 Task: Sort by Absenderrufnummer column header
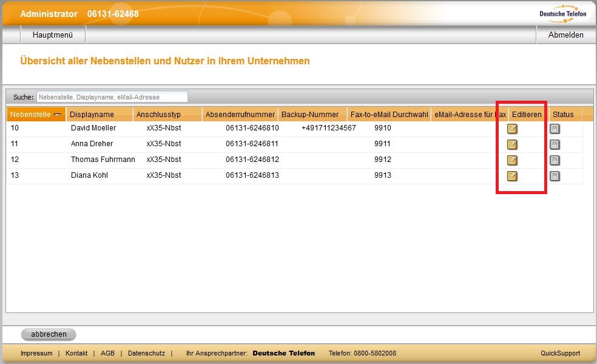240,114
